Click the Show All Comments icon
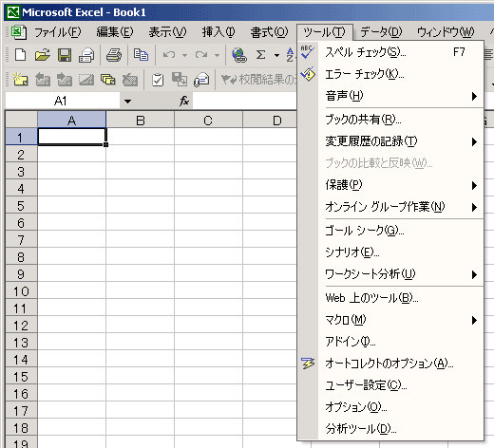Viewport: 494px width, 448px height. pos(107,80)
